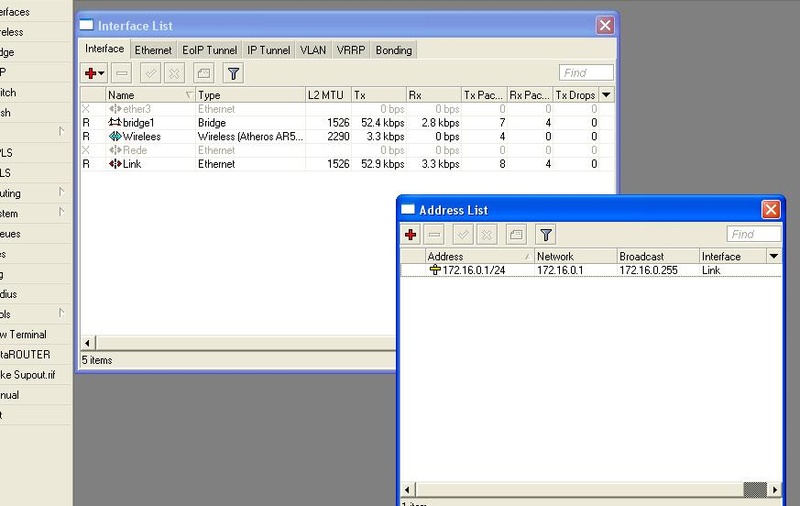Click the 172.16.0.1/24 address icon
Viewport: 800px width, 506px height.
(435, 270)
